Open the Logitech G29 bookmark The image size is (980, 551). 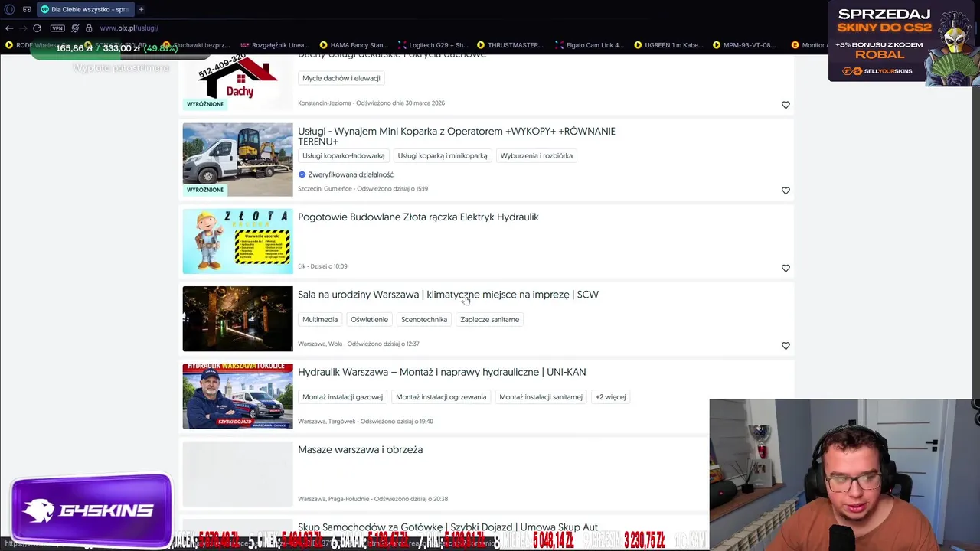[433, 45]
